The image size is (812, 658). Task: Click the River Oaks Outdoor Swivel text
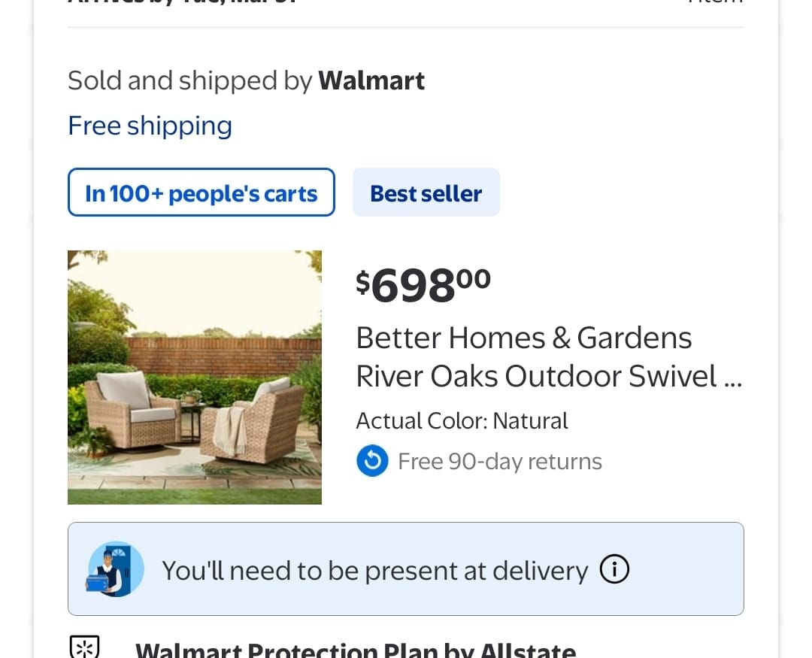[x=535, y=376]
